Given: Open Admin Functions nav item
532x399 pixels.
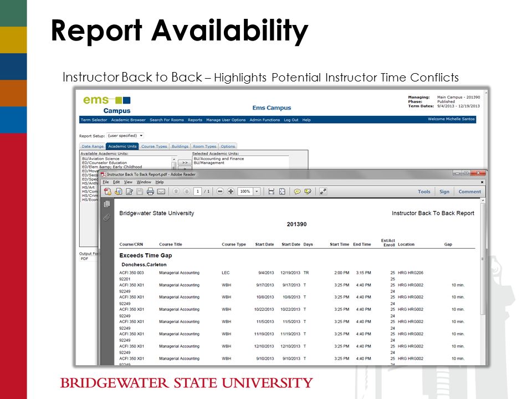Looking at the screenshot, I should click(265, 120).
